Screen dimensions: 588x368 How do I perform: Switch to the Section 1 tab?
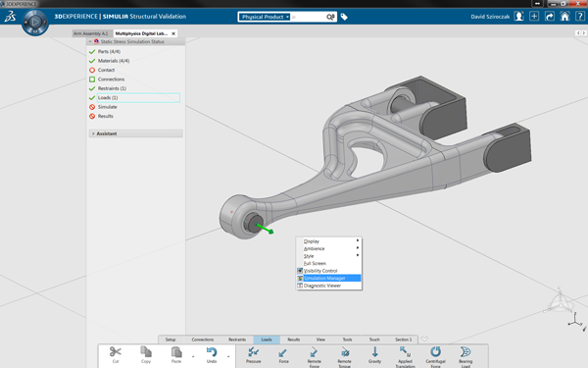[403, 340]
